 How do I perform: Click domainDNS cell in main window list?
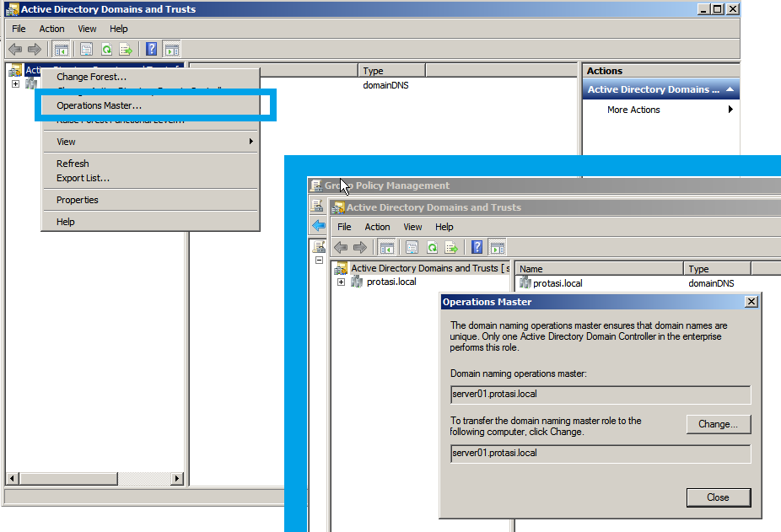pyautogui.click(x=385, y=85)
